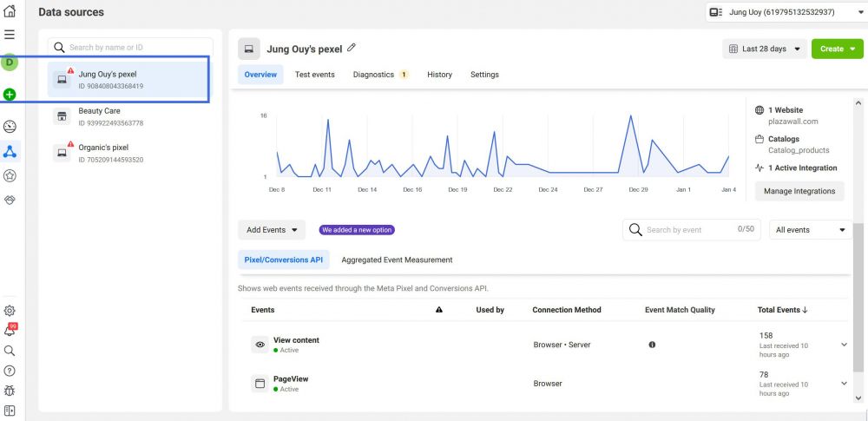Screen dimensions: 868x421
Task: Open the data sources triangle icon
Action: 10,151
